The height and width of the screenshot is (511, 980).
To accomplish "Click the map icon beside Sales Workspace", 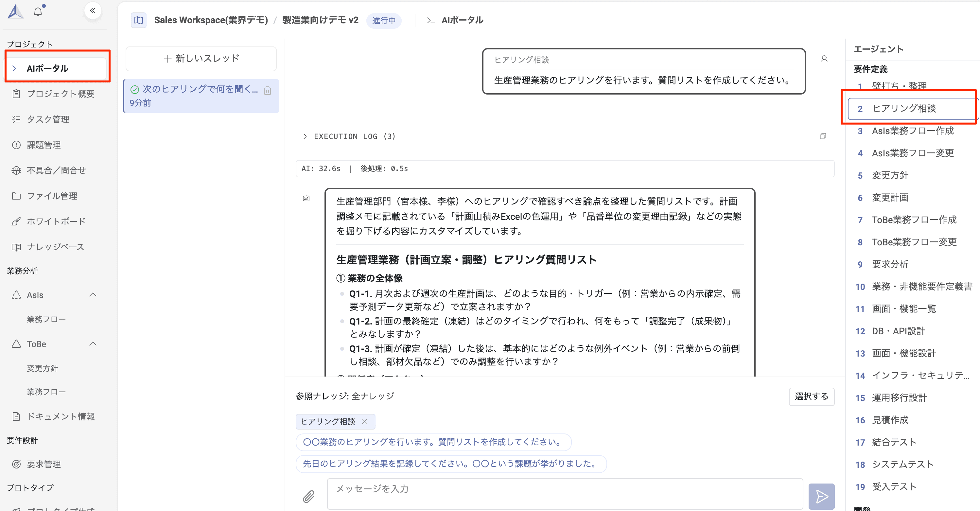I will point(138,20).
